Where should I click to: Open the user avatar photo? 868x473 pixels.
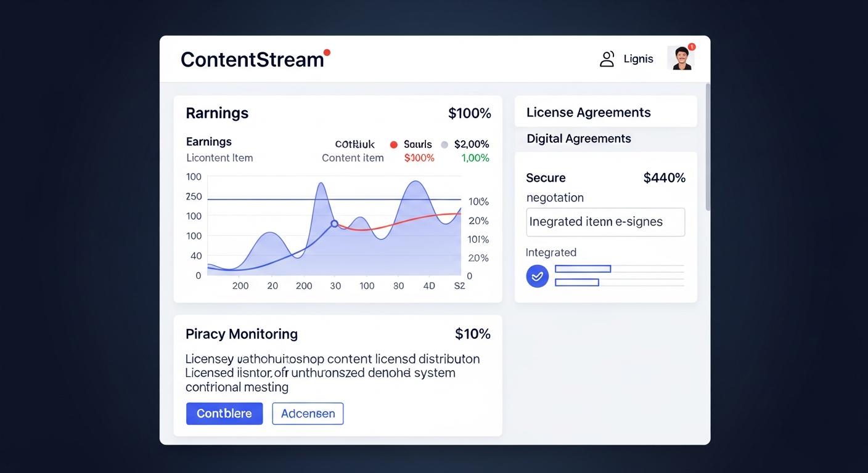pos(681,59)
